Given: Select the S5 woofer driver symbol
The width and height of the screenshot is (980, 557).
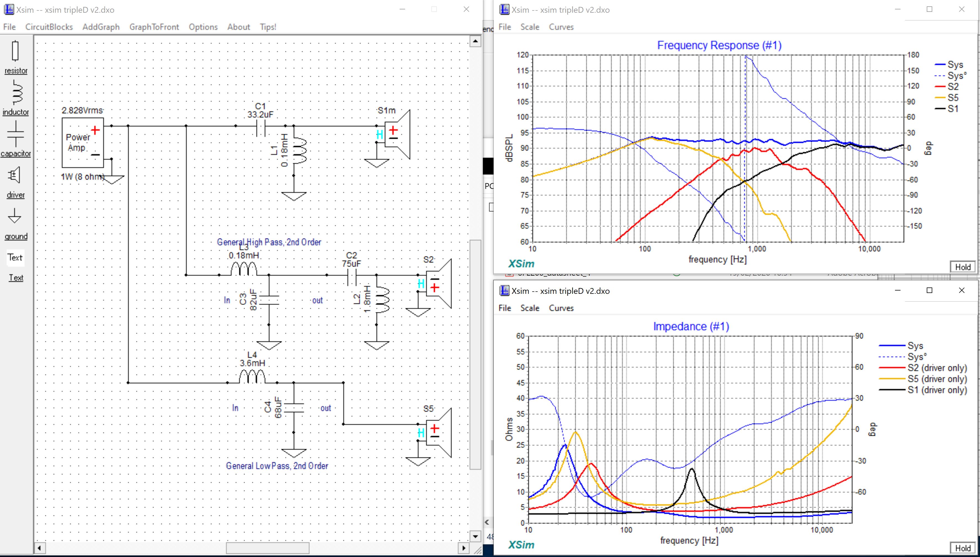Looking at the screenshot, I should click(x=439, y=433).
